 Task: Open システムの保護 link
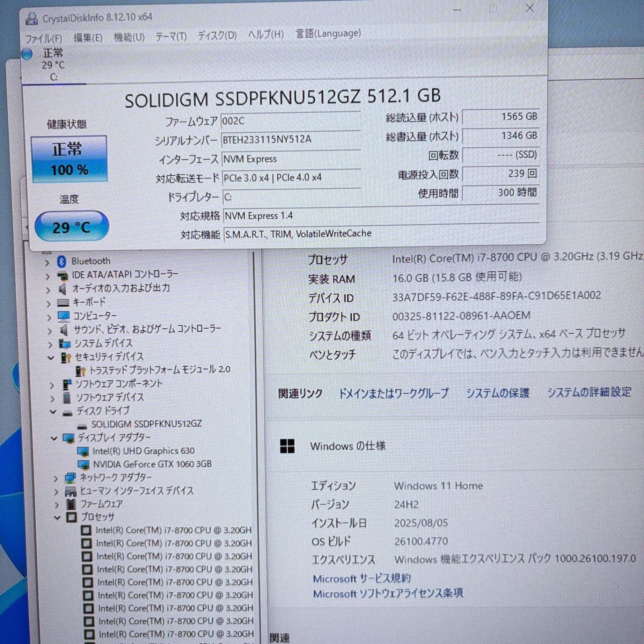(x=497, y=393)
